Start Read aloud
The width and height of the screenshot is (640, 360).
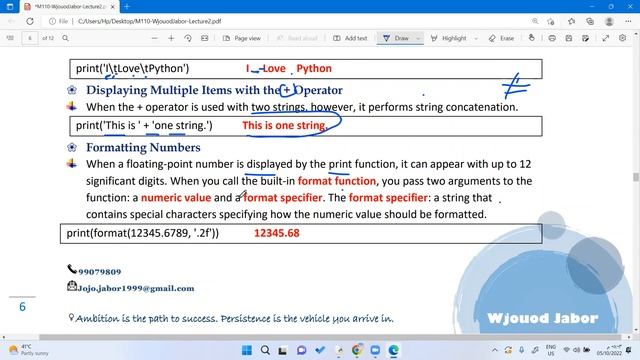pos(297,38)
